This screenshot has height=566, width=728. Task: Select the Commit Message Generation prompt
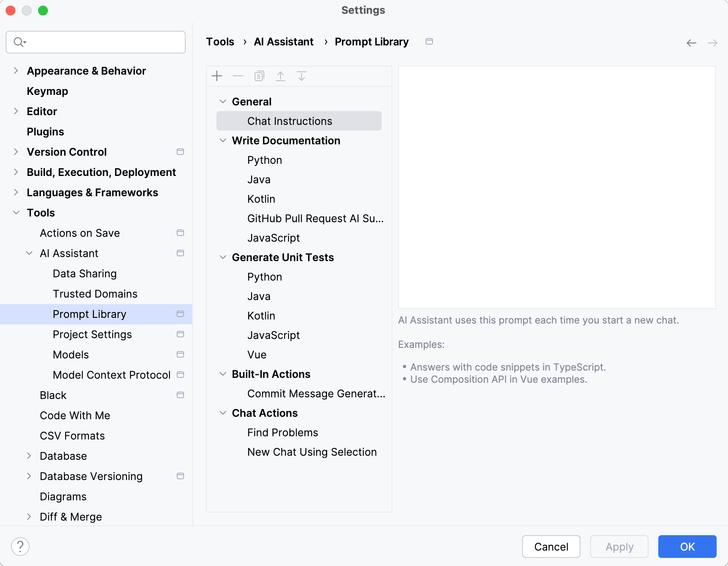tap(316, 394)
